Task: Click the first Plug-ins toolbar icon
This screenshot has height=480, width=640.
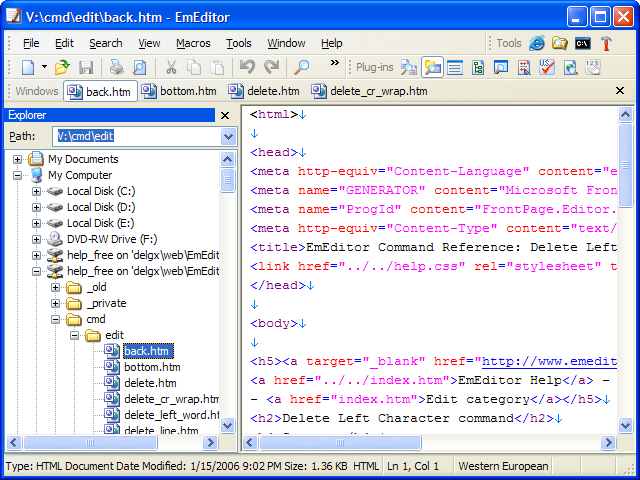Action: point(409,67)
